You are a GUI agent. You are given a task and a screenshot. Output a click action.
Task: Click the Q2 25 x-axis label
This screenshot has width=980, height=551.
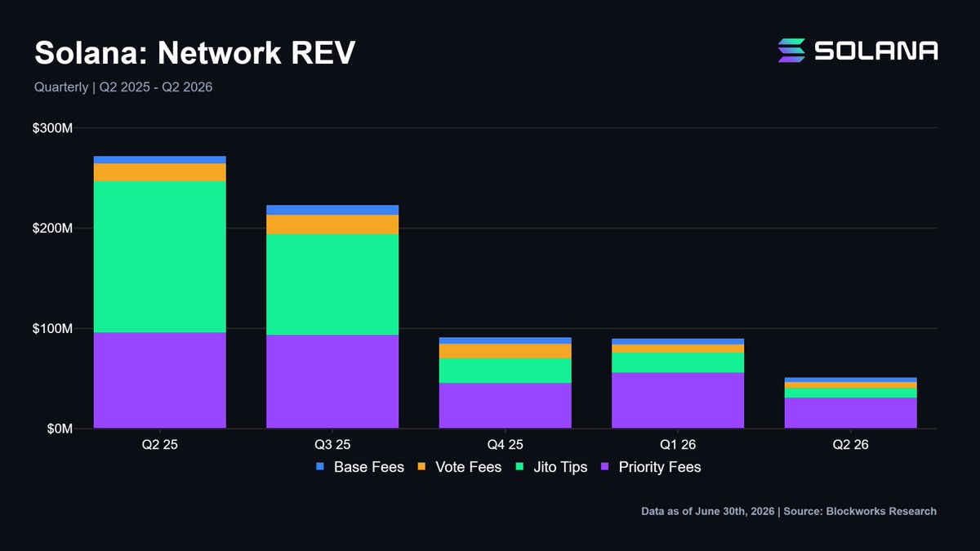tap(160, 445)
